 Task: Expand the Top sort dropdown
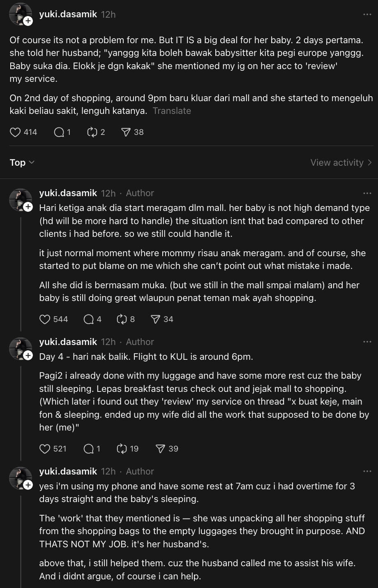click(22, 162)
